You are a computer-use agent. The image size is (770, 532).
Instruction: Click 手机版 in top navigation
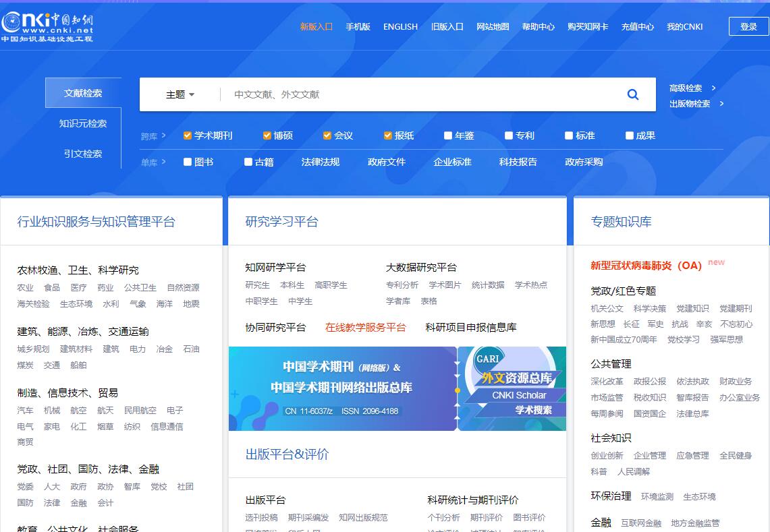pos(358,26)
